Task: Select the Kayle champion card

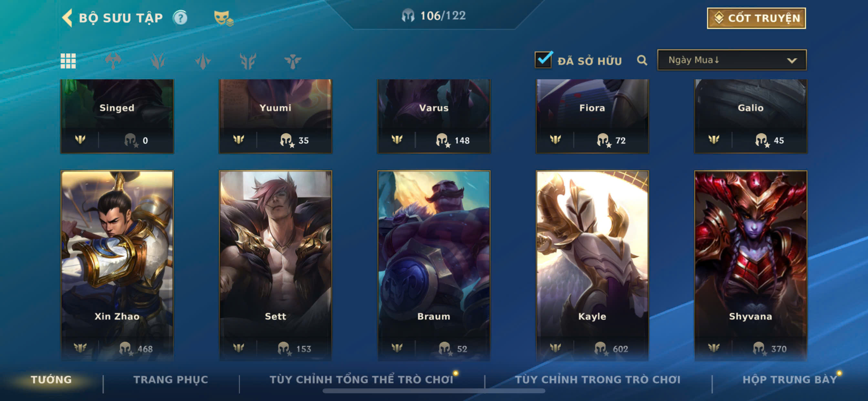Action: 592,265
